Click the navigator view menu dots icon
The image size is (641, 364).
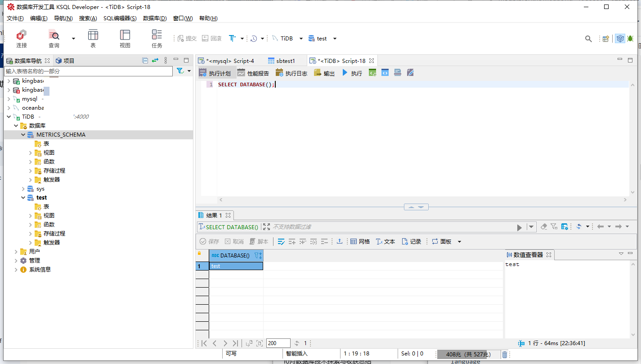(x=166, y=61)
